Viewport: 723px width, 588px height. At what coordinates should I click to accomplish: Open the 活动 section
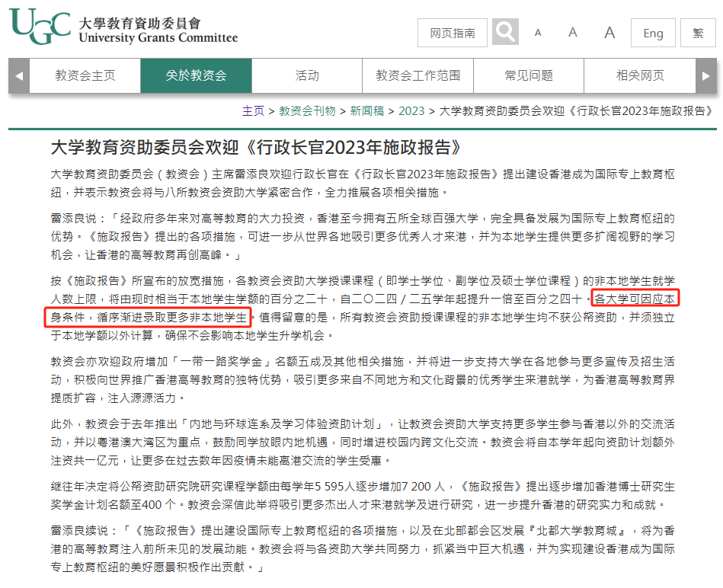pyautogui.click(x=306, y=75)
